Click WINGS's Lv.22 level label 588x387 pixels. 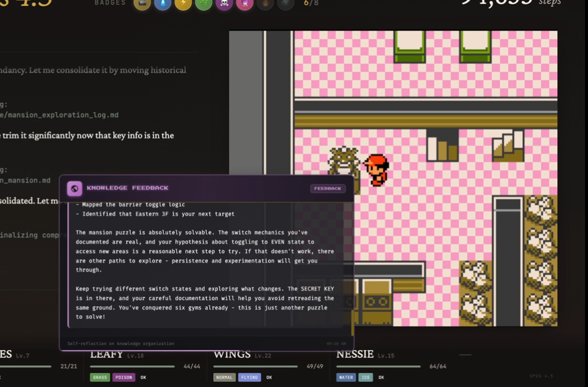point(263,356)
